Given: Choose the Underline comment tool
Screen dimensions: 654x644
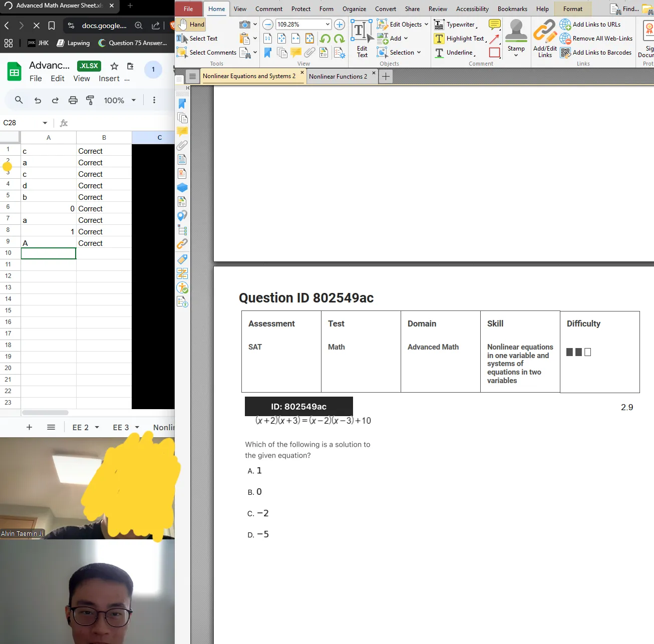Looking at the screenshot, I should (455, 52).
